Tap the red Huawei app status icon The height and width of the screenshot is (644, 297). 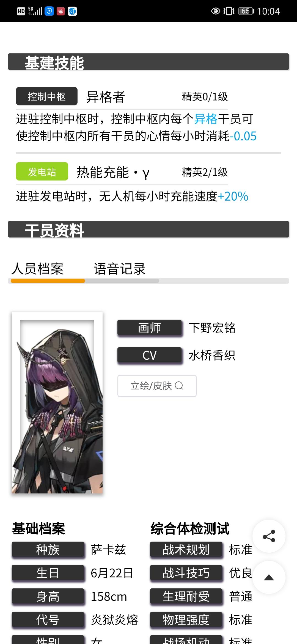click(x=61, y=11)
